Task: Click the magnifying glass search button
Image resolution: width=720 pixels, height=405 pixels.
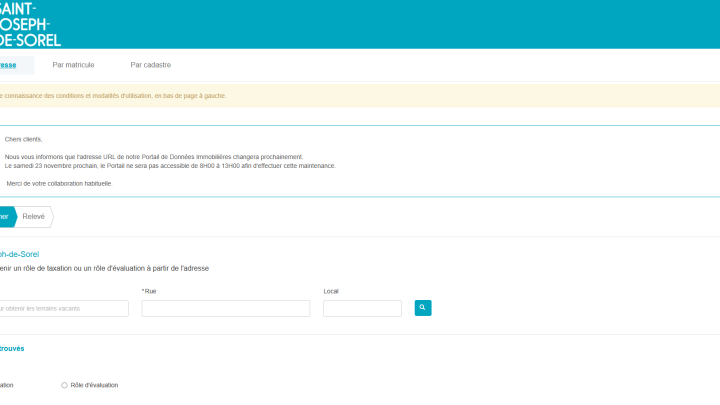Action: click(x=423, y=308)
